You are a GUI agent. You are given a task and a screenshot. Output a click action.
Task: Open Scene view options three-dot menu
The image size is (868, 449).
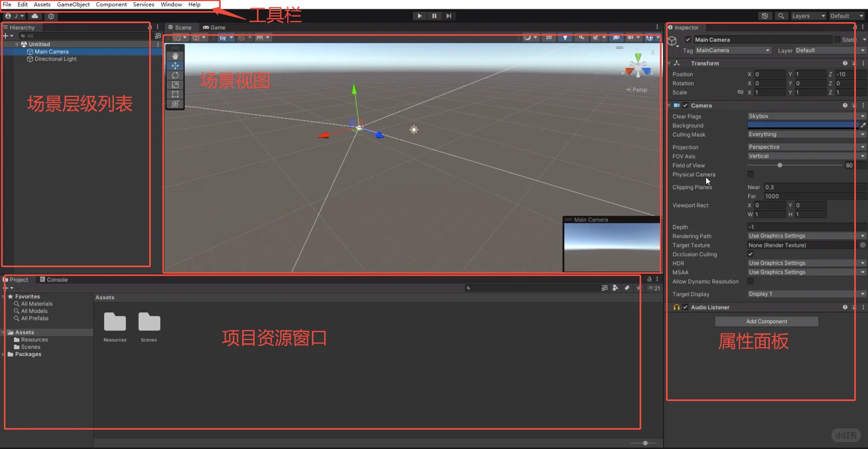[657, 27]
